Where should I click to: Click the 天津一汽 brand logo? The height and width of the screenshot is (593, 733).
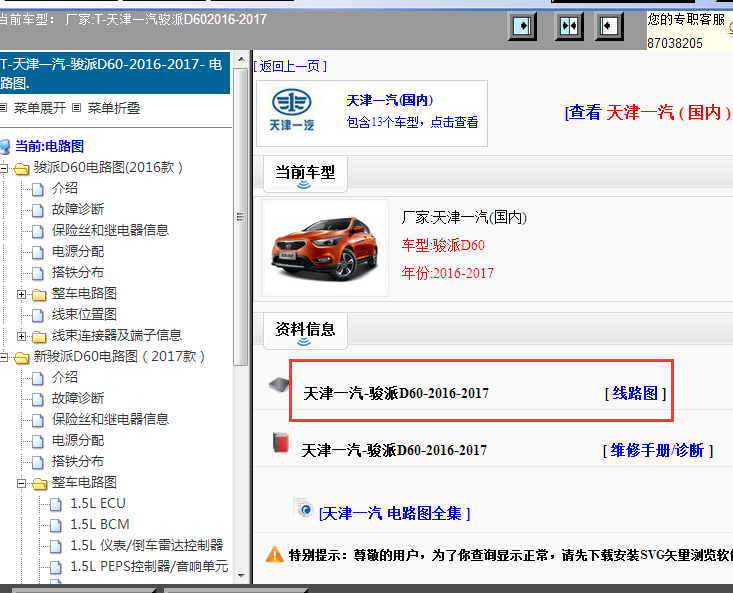[x=292, y=111]
